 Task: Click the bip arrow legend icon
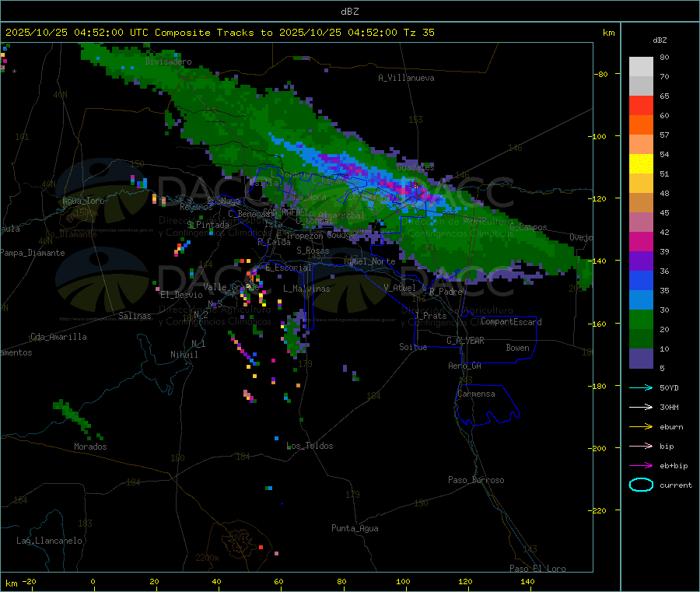[640, 446]
